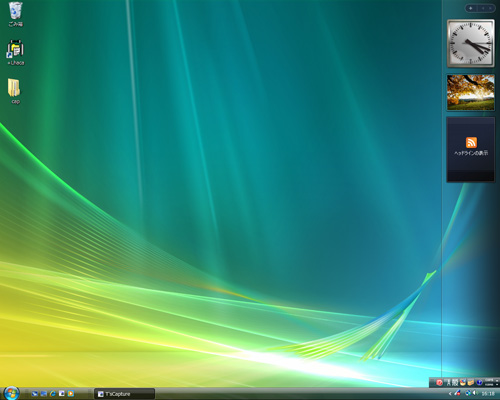
Task: Click Switch Between Windows quick launch icon
Action: (44, 394)
